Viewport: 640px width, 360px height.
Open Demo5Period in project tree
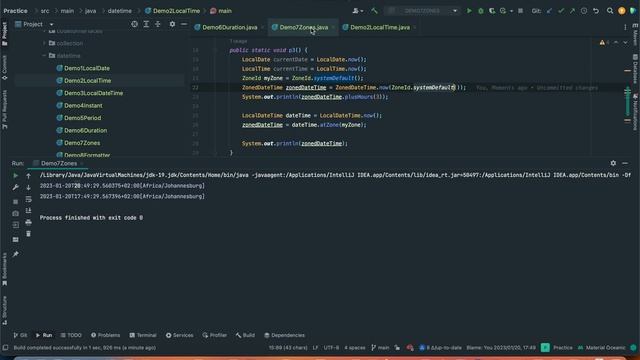[x=82, y=118]
